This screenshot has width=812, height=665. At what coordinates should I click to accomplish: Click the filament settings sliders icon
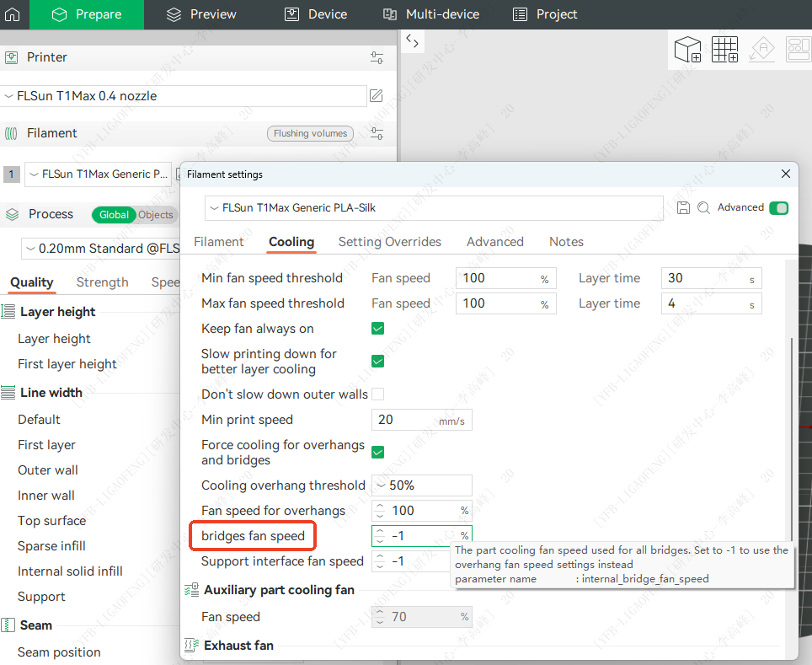click(377, 133)
